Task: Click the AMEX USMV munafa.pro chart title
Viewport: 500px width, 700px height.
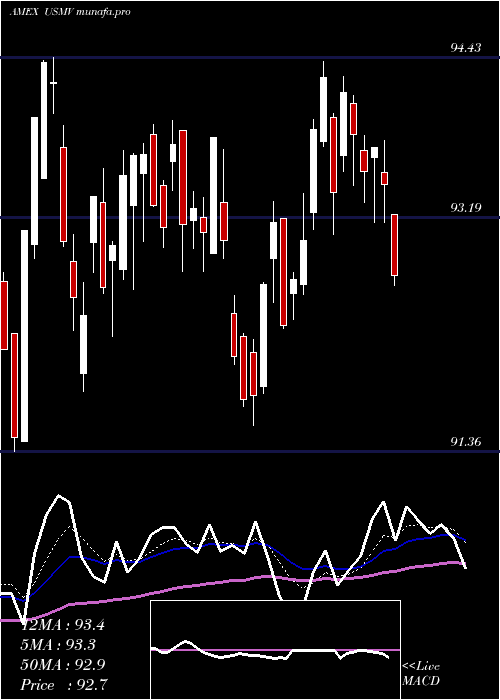Action: coord(70,12)
